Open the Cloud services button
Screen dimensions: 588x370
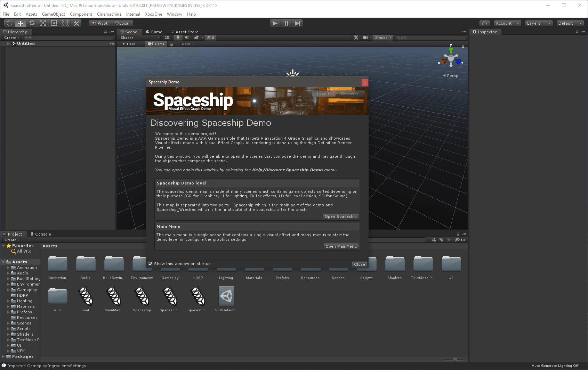(485, 23)
